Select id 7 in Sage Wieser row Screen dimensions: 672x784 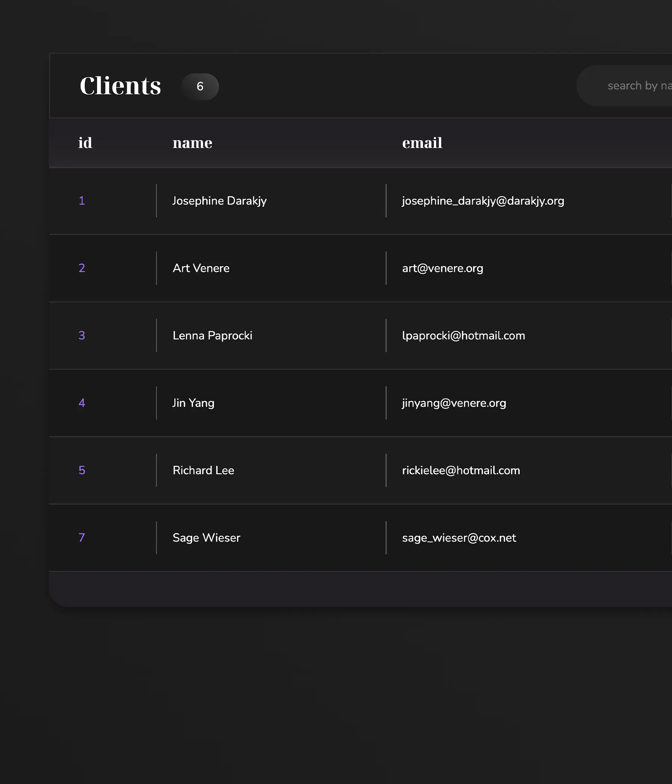tap(82, 537)
